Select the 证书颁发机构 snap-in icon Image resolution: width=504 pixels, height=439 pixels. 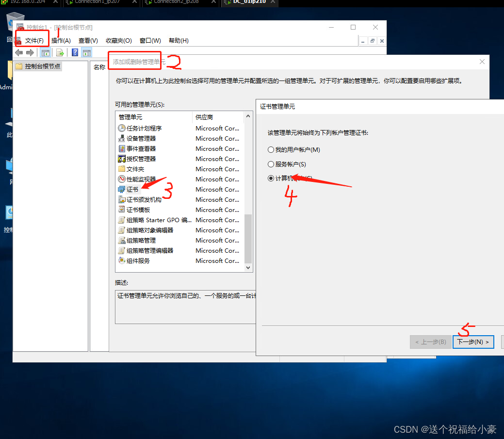coord(121,199)
